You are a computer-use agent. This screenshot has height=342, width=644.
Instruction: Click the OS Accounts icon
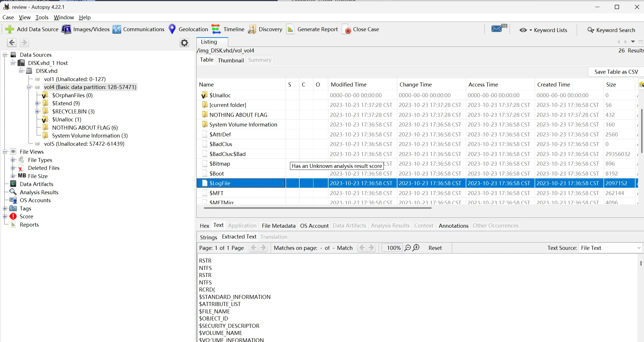[x=13, y=200]
